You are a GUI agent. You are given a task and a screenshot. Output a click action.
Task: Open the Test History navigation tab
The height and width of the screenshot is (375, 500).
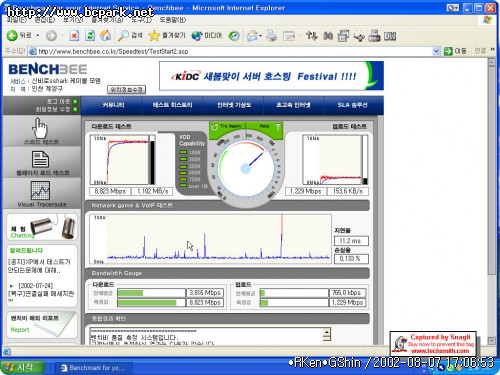coord(172,105)
